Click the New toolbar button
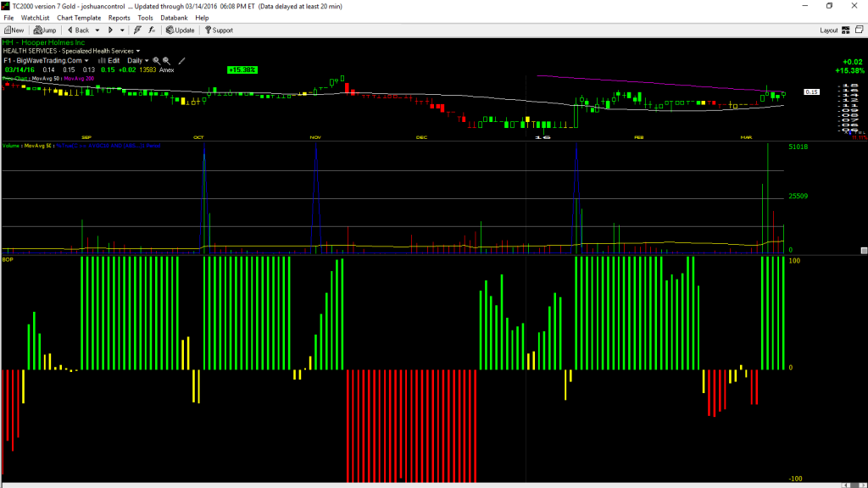This screenshot has width=868, height=488. click(x=14, y=30)
